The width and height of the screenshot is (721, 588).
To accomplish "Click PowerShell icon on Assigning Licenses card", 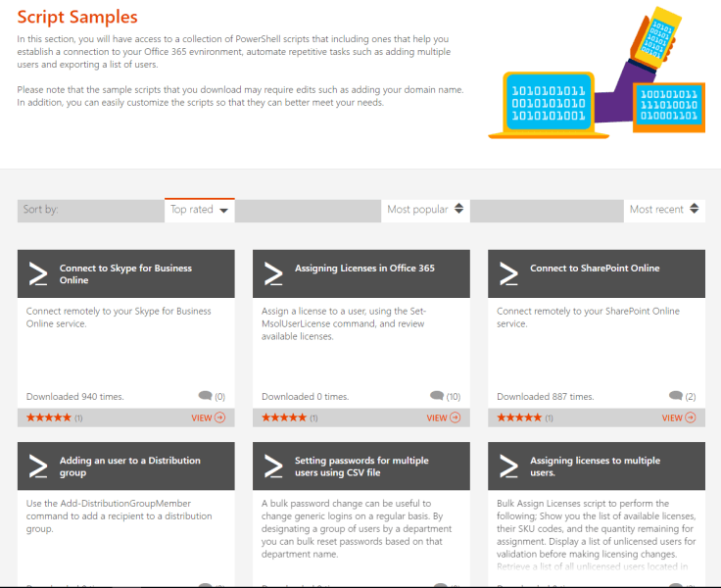I will click(273, 274).
